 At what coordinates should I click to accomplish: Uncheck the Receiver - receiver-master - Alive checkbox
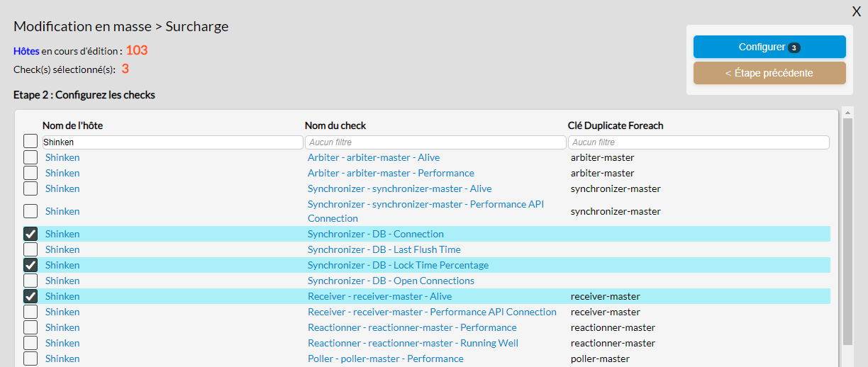[x=30, y=296]
